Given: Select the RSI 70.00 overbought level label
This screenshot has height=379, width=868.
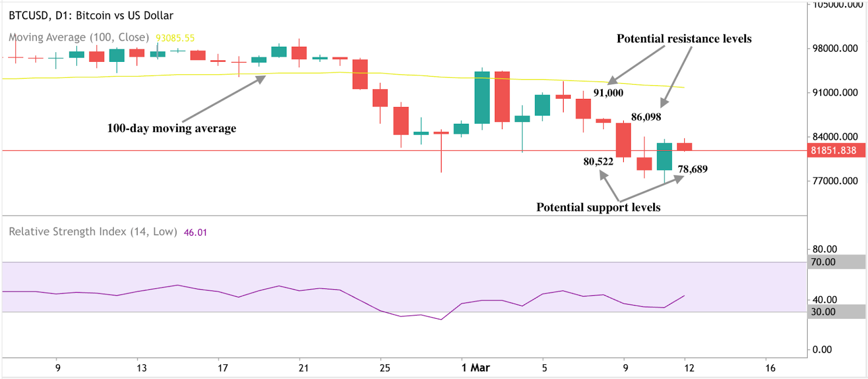Looking at the screenshot, I should coord(823,262).
